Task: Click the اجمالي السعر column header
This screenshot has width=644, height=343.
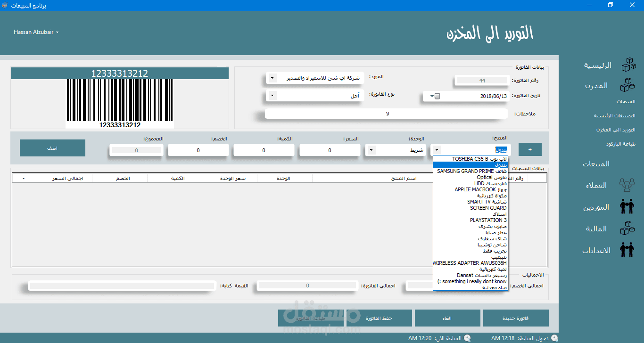Action: (x=65, y=178)
